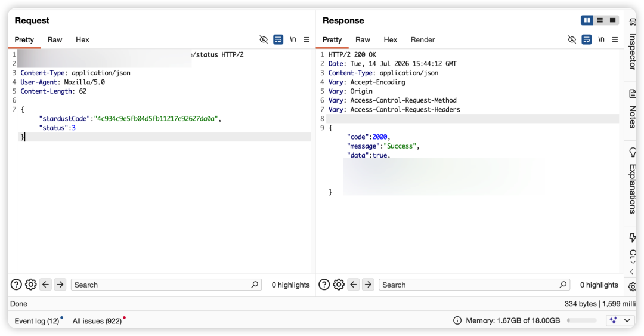Viewport: 644px width, 336px height.
Task: Select stacked horizontal layout icon
Action: point(600,20)
